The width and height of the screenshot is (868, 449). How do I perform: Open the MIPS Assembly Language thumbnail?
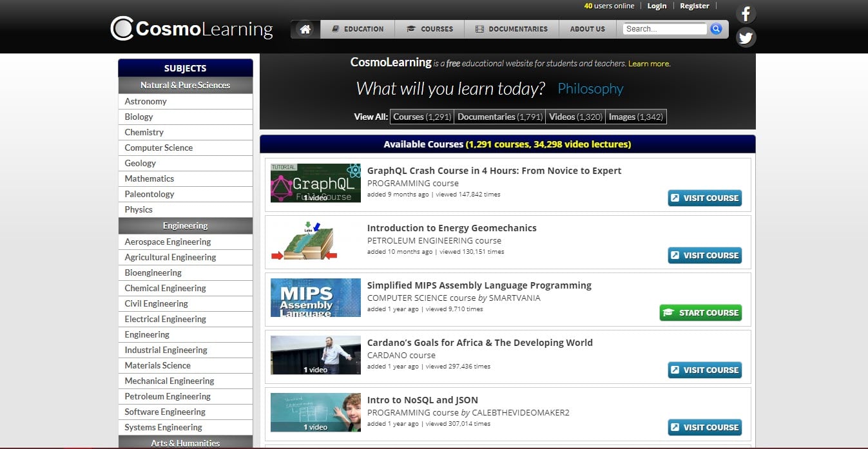(x=316, y=298)
